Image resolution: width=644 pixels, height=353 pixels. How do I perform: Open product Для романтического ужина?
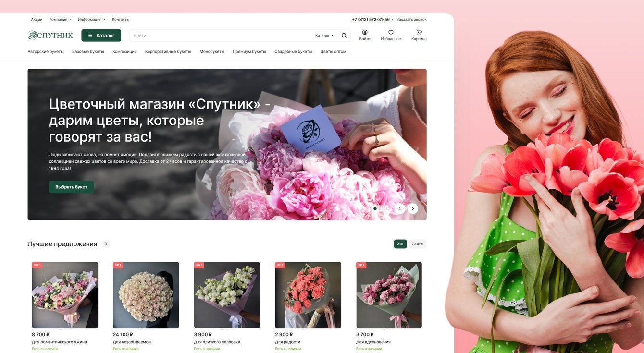pos(59,342)
